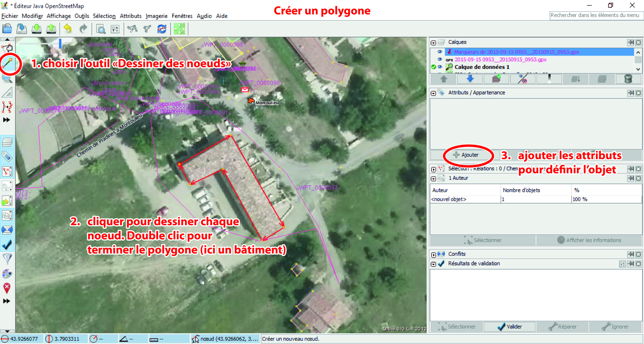Click the blue zoom slider handle on map
The image size is (644, 344).
click(60, 43)
